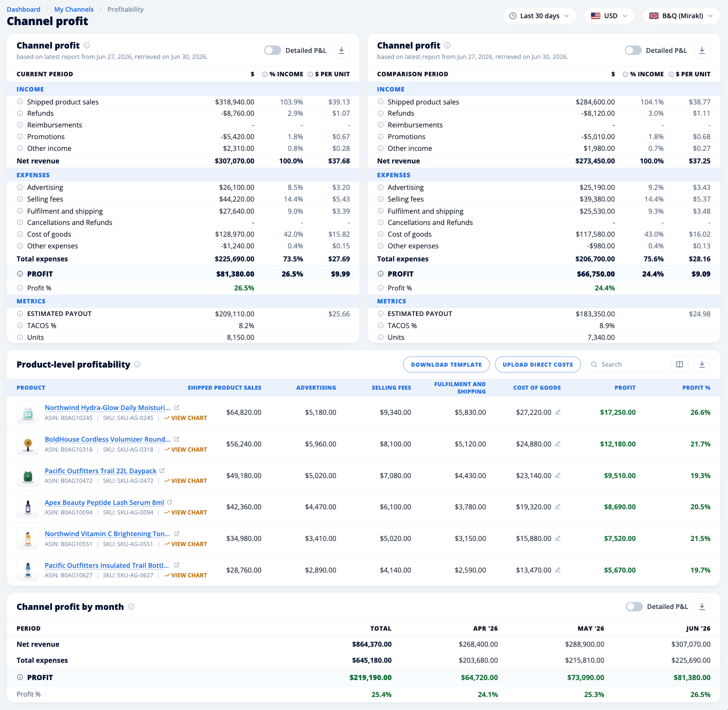The image size is (728, 710).
Task: Download the channel profit by month report
Action: pyautogui.click(x=702, y=606)
